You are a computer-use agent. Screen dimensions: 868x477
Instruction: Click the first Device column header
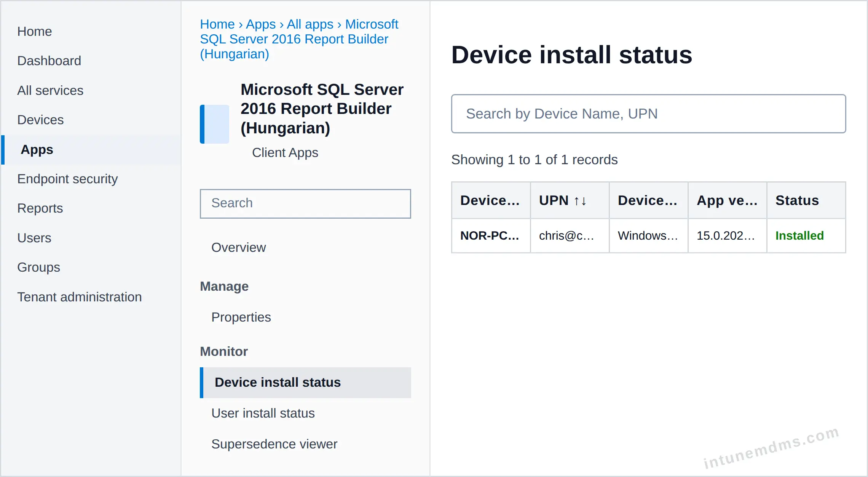pyautogui.click(x=491, y=200)
